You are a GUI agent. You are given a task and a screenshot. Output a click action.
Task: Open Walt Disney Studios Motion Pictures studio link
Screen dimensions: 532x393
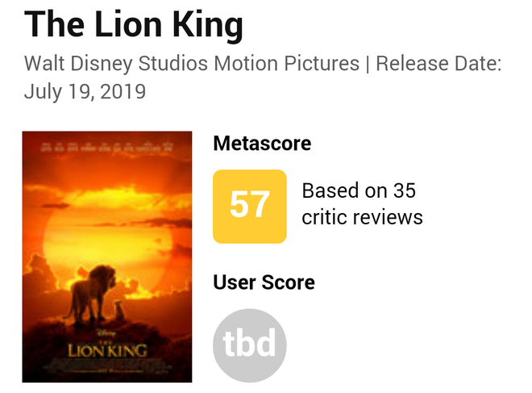coord(192,63)
